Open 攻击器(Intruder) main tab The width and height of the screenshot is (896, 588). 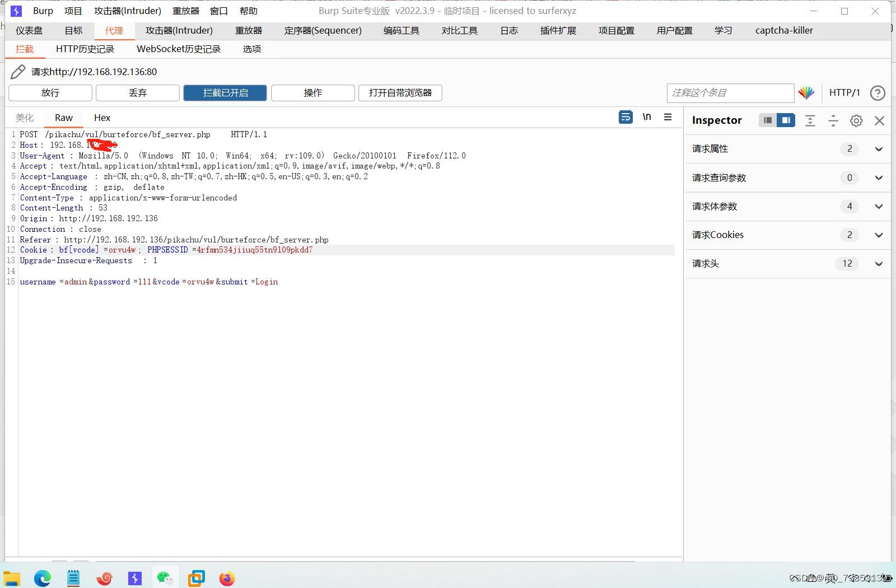click(x=179, y=31)
